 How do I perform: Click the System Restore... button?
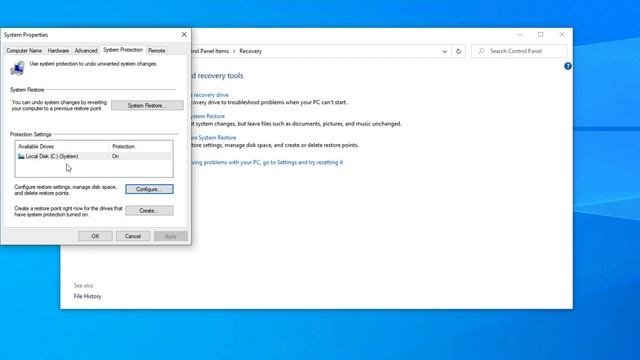coord(147,105)
